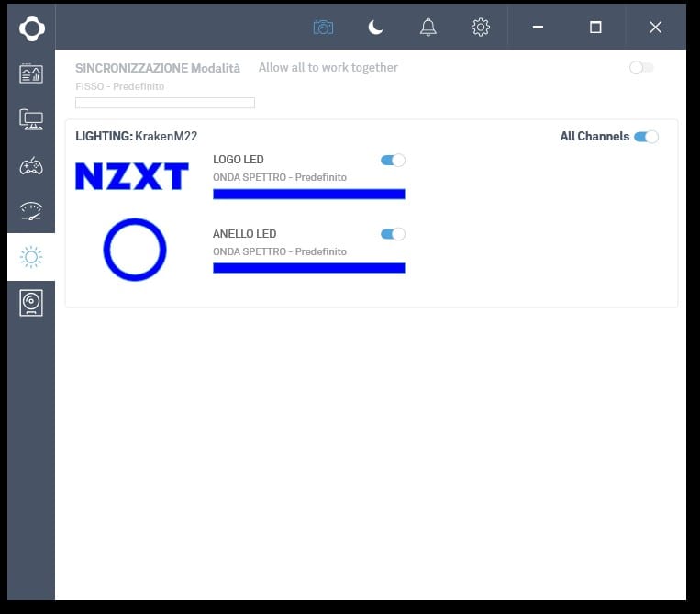Click the blue NZXT logo preview
The width and height of the screenshot is (700, 614).
click(132, 176)
